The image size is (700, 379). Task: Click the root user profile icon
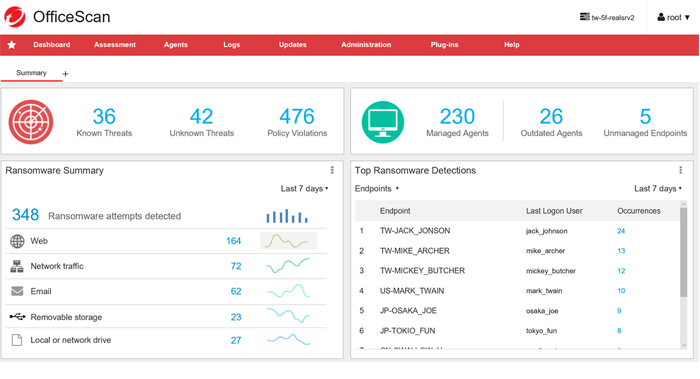point(661,17)
